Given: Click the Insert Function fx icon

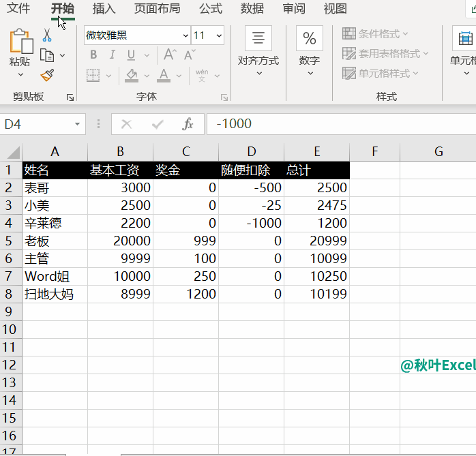Looking at the screenshot, I should pyautogui.click(x=188, y=124).
